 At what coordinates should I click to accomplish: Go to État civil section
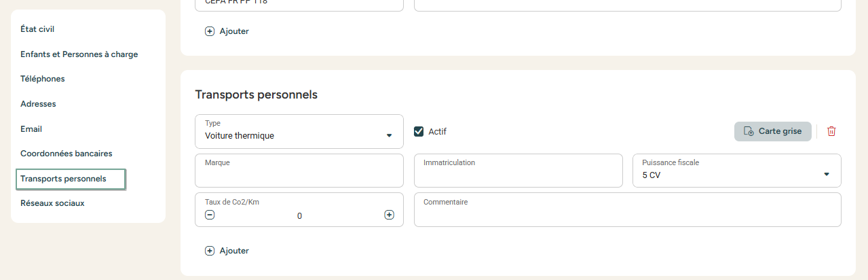pyautogui.click(x=37, y=29)
